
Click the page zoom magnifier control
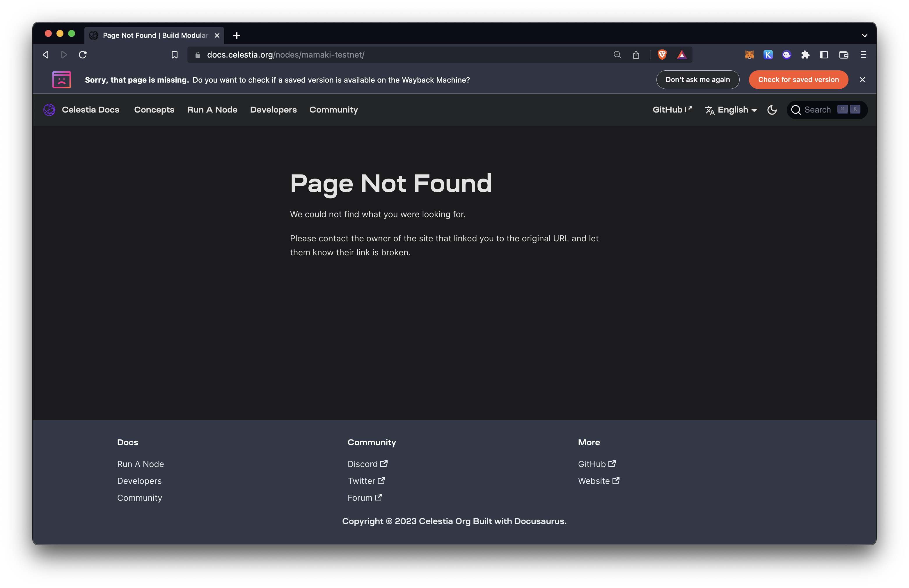click(617, 55)
